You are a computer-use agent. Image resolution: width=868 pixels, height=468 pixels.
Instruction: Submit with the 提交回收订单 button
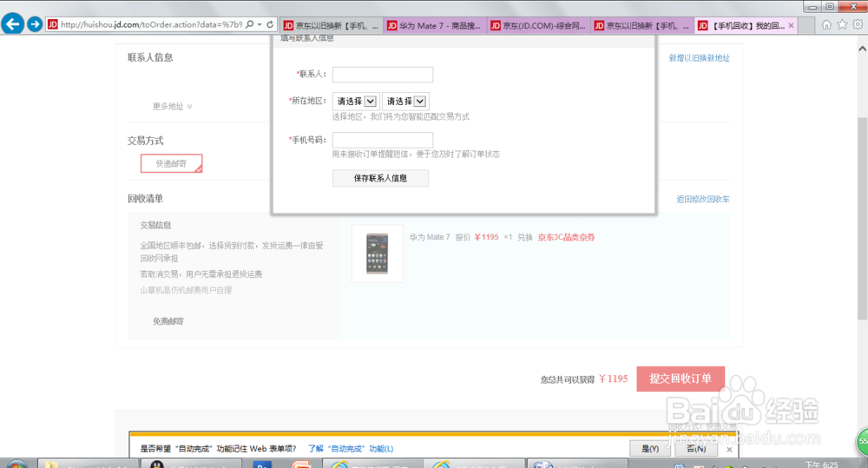click(x=681, y=379)
